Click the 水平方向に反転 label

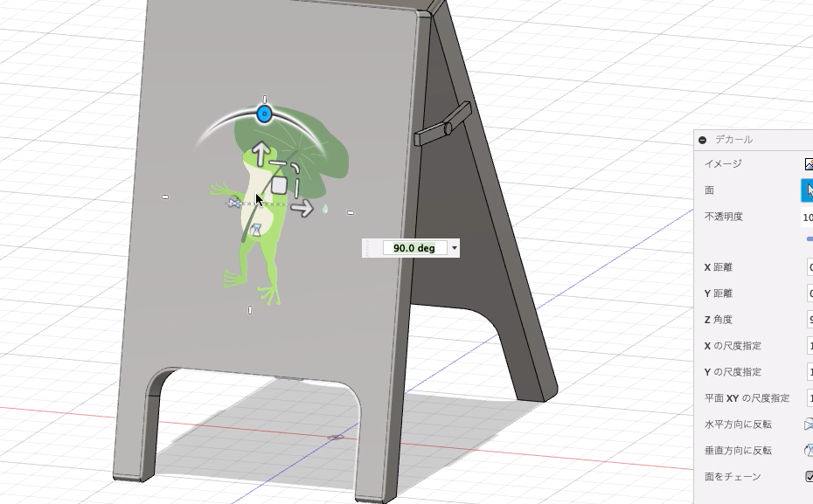click(738, 425)
